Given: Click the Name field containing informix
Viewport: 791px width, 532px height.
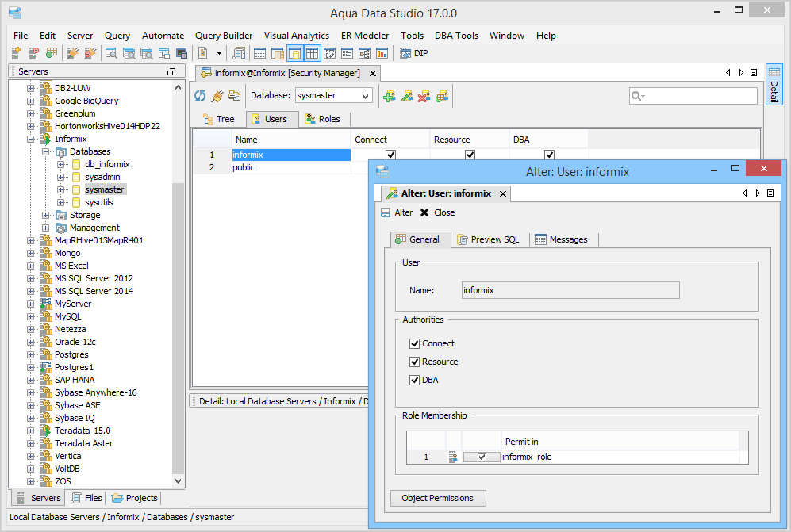Looking at the screenshot, I should point(570,290).
